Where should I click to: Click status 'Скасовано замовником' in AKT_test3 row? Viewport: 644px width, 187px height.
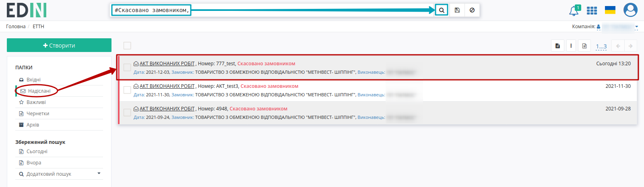[x=269, y=86]
